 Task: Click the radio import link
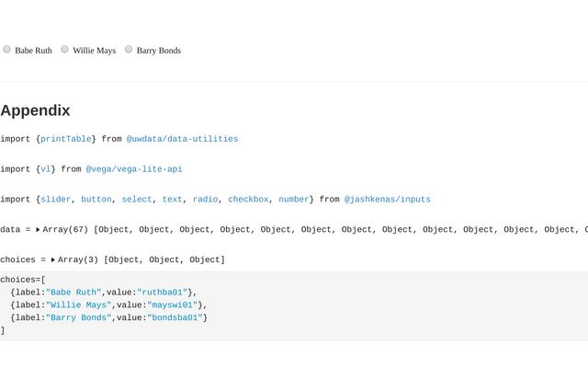click(x=205, y=200)
